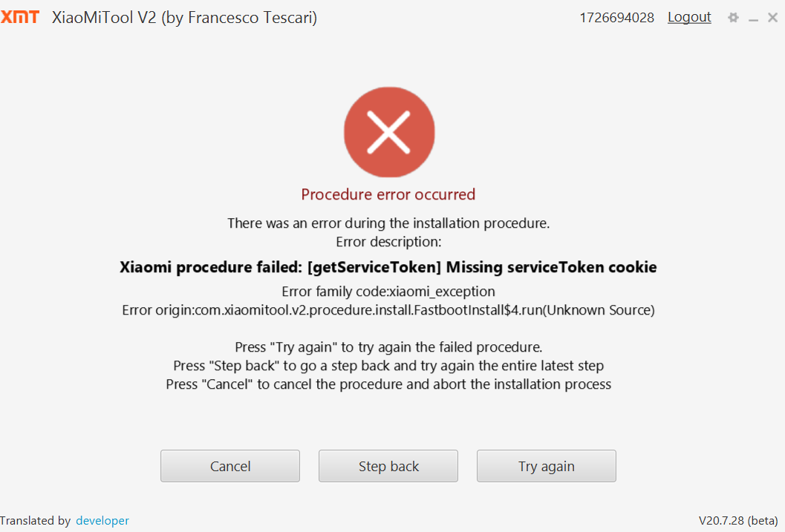Open settings via the gear icon

[x=734, y=18]
